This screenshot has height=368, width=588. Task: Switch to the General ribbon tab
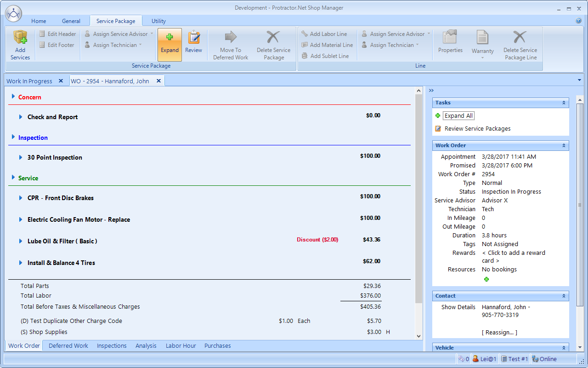point(71,21)
